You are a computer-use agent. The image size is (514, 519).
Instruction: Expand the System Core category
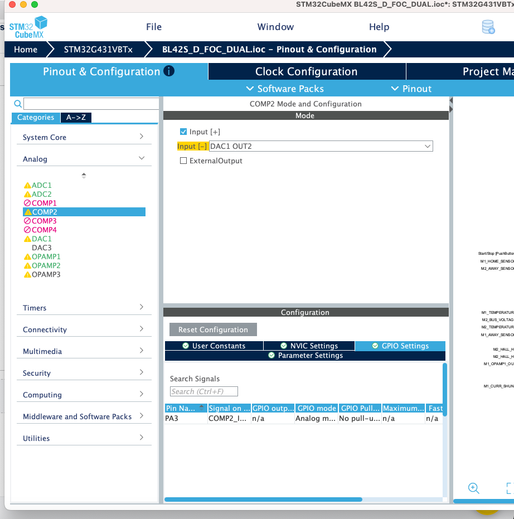(x=84, y=137)
